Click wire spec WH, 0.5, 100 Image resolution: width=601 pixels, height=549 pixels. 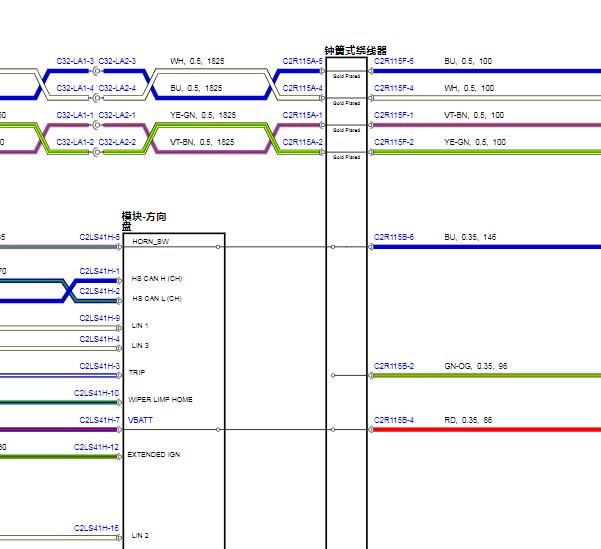click(x=469, y=88)
